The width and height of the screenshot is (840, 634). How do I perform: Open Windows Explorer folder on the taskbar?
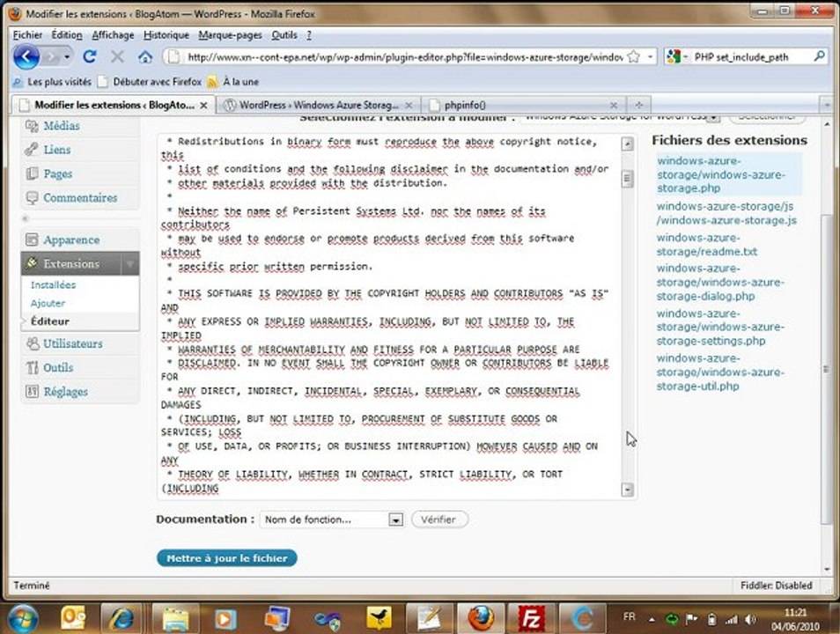(x=176, y=618)
